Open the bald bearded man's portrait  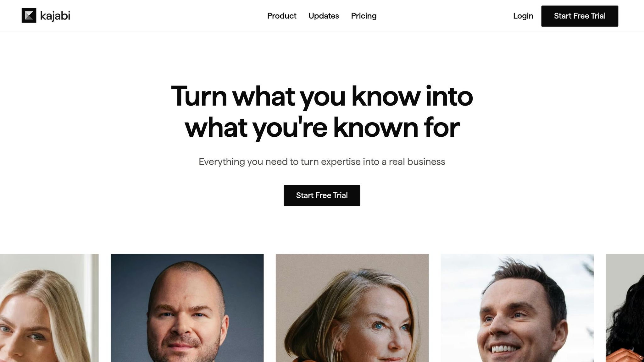[187, 308]
